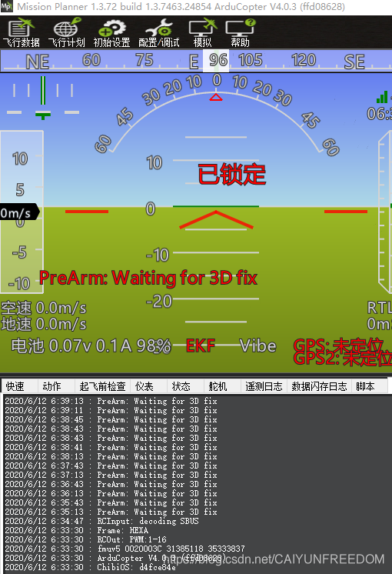
Task: Click the GPS2: 未定位 status text
Action: [x=343, y=359]
